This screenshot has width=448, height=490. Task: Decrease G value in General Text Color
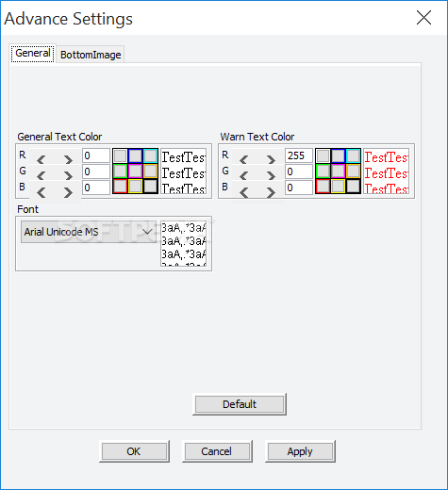click(41, 175)
